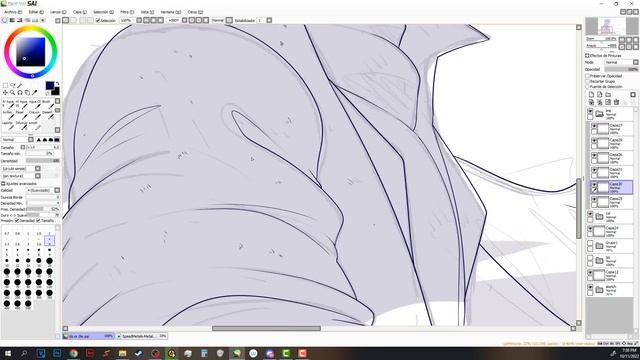Hide the Capa30 selected layer
Viewport: 640px width, 360px height.
594,184
